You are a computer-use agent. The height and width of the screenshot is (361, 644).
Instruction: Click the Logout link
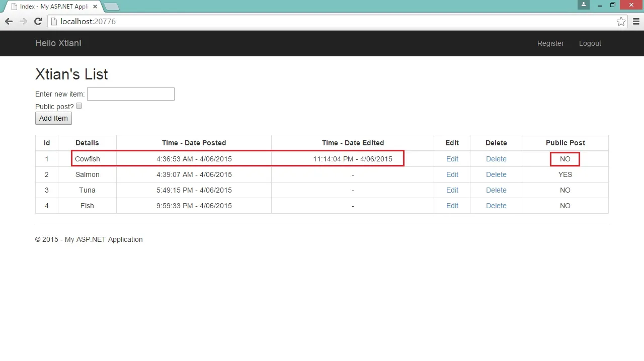(590, 43)
